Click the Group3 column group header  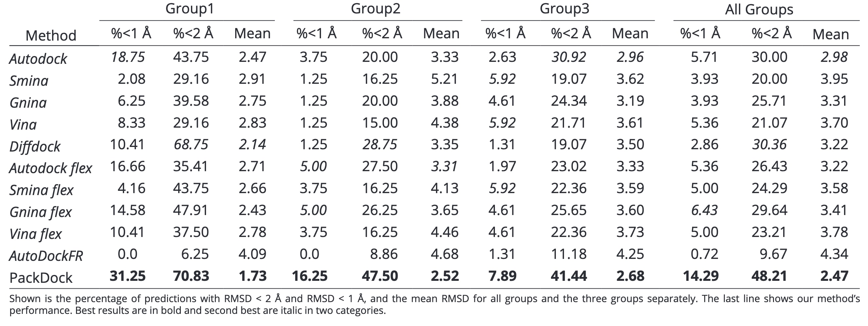[564, 9]
